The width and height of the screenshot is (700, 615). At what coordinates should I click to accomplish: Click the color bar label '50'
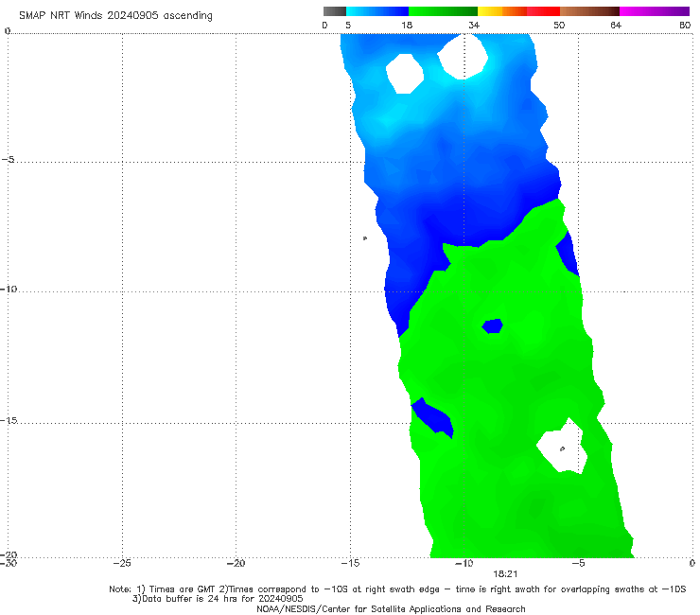click(x=559, y=26)
